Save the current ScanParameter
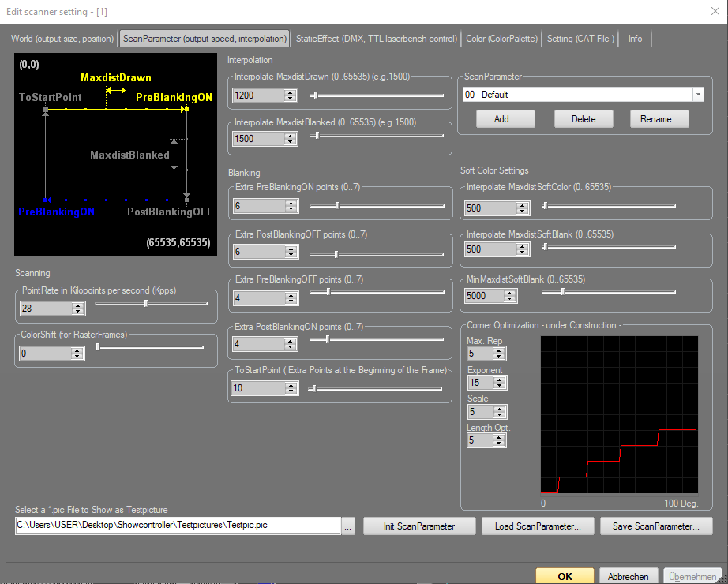Screen dimensions: 728x584 pos(656,526)
